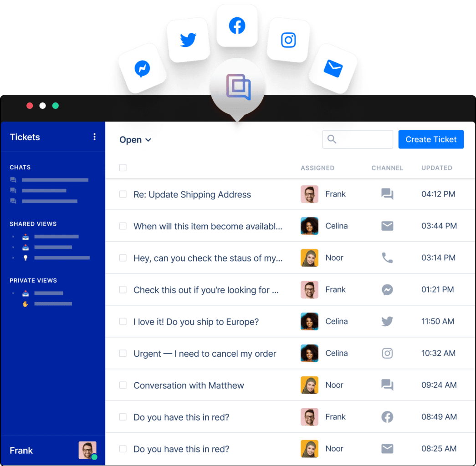Click the email channel icon on Celina's ticket

point(387,226)
